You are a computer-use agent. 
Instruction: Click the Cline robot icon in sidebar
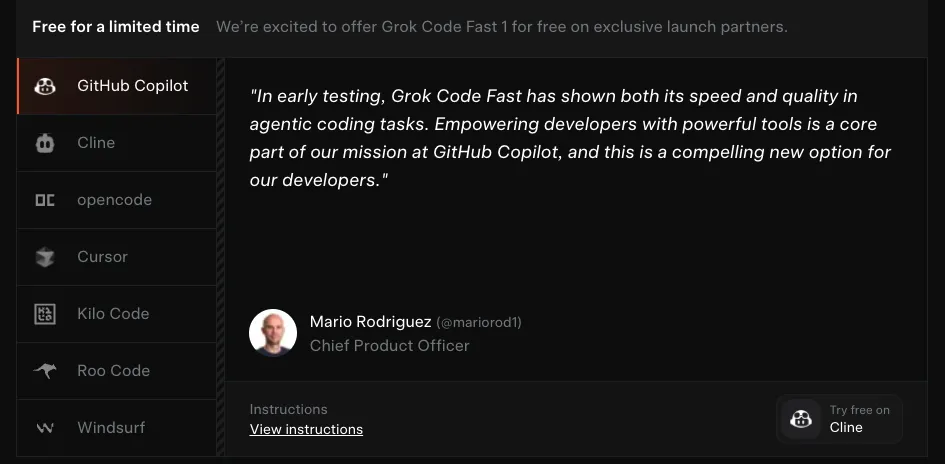tap(45, 143)
